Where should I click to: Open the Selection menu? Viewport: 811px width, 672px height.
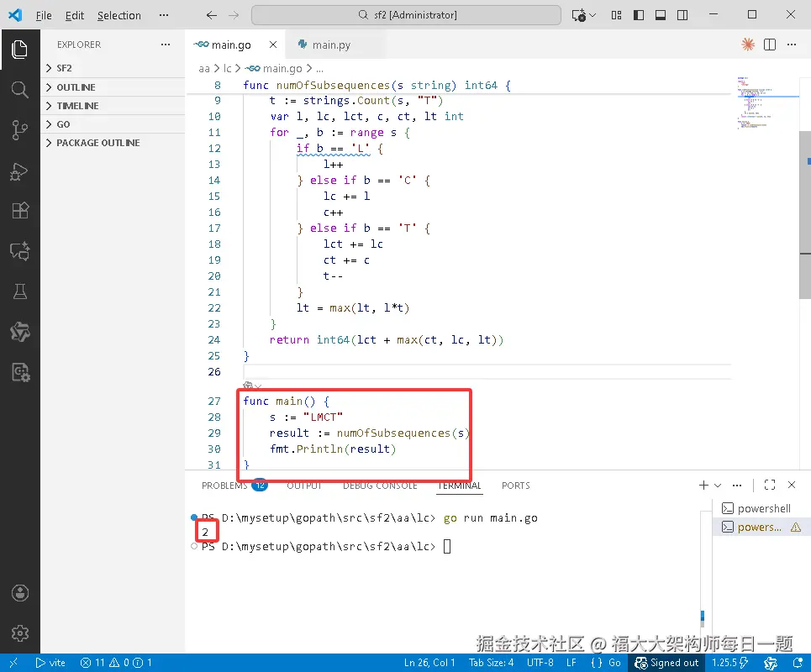119,15
